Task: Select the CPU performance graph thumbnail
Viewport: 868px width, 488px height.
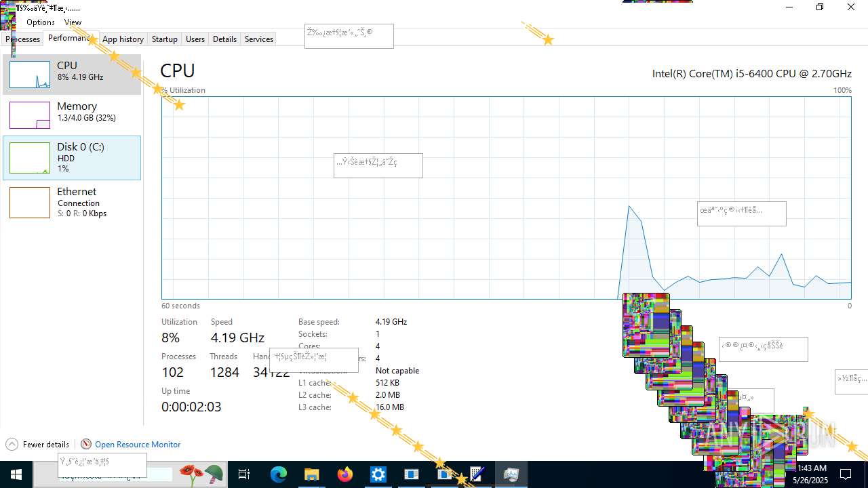Action: click(x=30, y=75)
